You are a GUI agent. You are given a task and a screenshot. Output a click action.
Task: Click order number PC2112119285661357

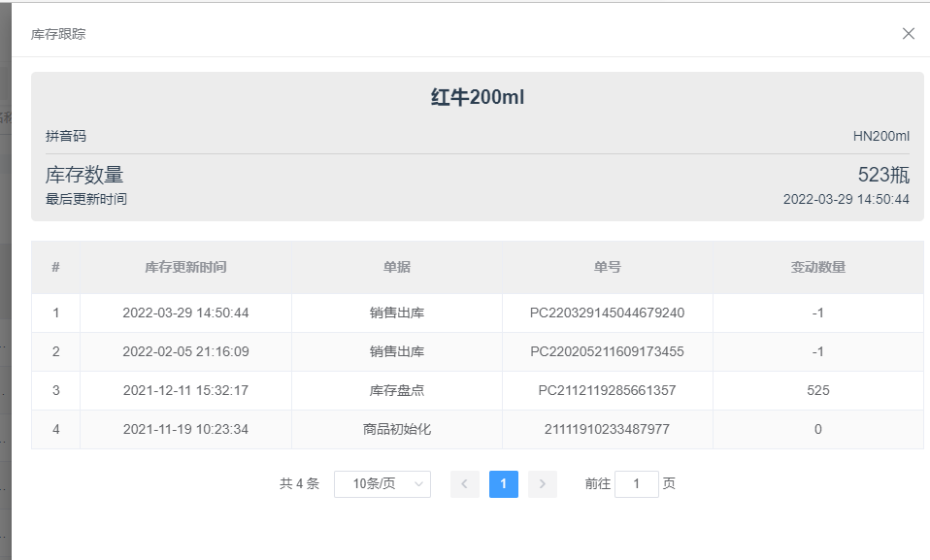tap(608, 390)
